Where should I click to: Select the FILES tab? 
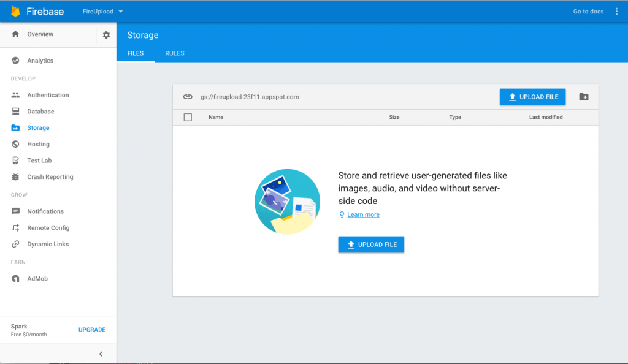[136, 53]
